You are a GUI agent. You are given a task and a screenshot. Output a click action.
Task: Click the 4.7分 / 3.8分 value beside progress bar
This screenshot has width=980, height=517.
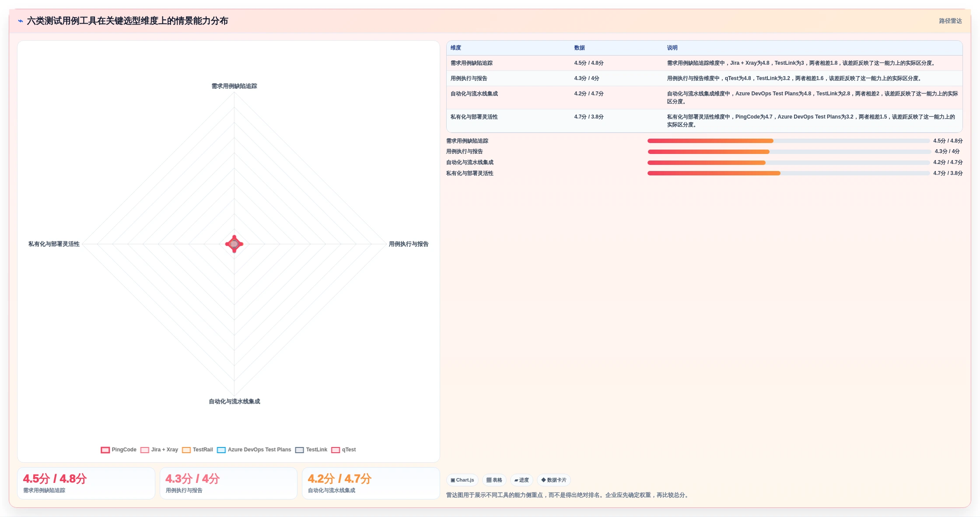tap(948, 173)
